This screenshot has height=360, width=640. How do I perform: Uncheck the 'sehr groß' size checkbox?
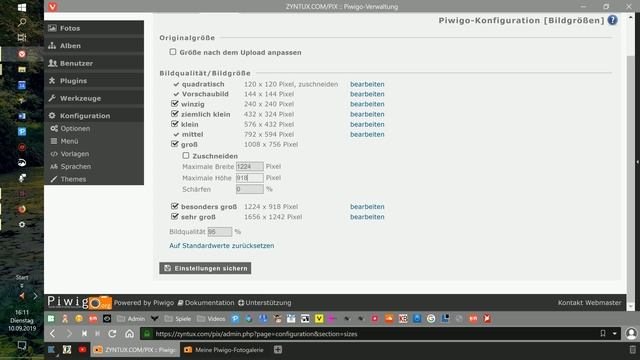(x=175, y=216)
